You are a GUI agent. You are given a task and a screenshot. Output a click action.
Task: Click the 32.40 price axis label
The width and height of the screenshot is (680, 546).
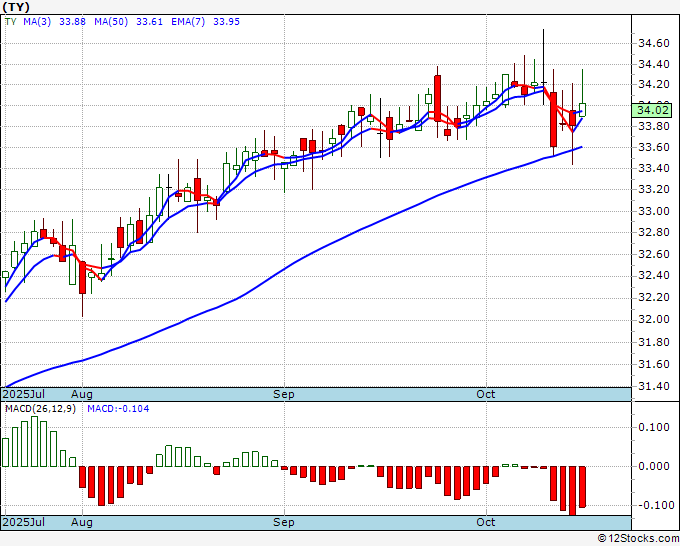pos(654,275)
